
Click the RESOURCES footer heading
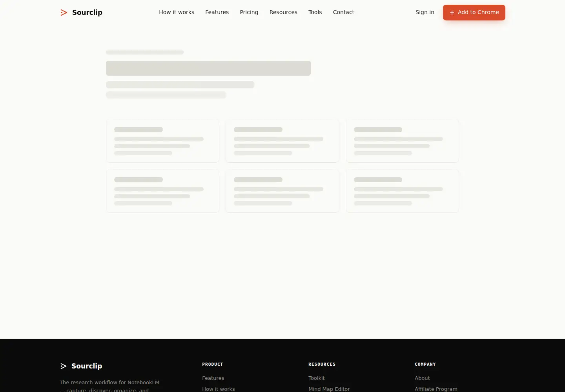coord(322,364)
